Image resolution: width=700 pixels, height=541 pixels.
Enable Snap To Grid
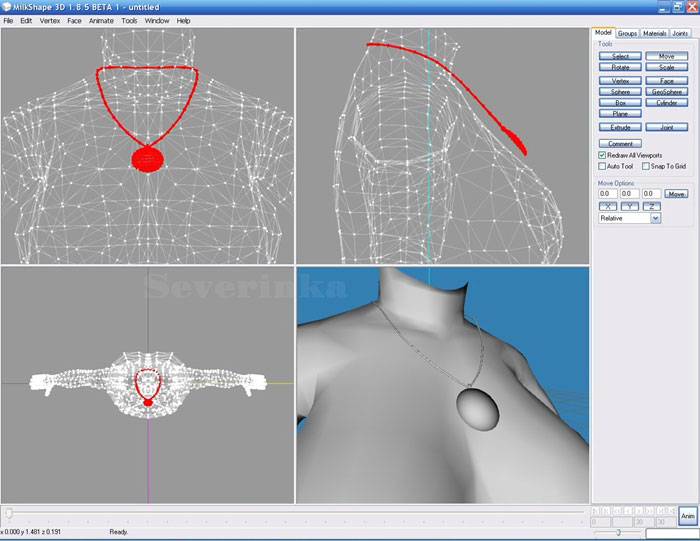(646, 166)
